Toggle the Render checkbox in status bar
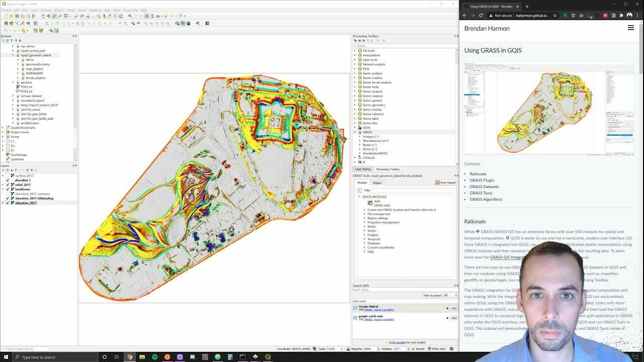 click(x=413, y=349)
